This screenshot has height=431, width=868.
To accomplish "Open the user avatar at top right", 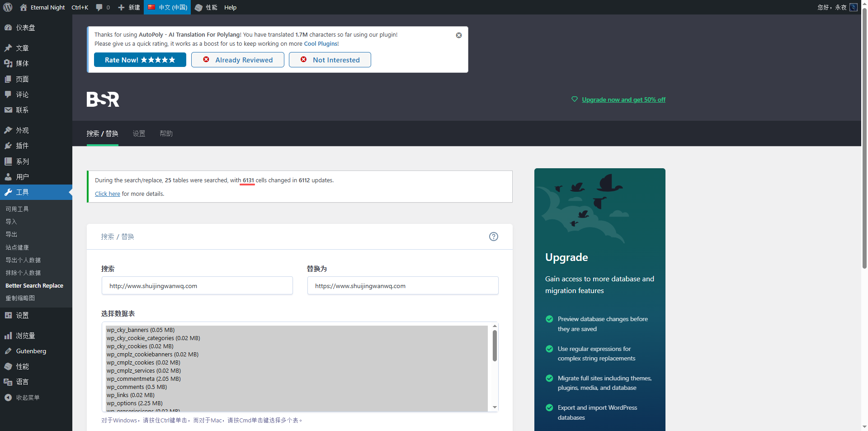I will click(854, 7).
